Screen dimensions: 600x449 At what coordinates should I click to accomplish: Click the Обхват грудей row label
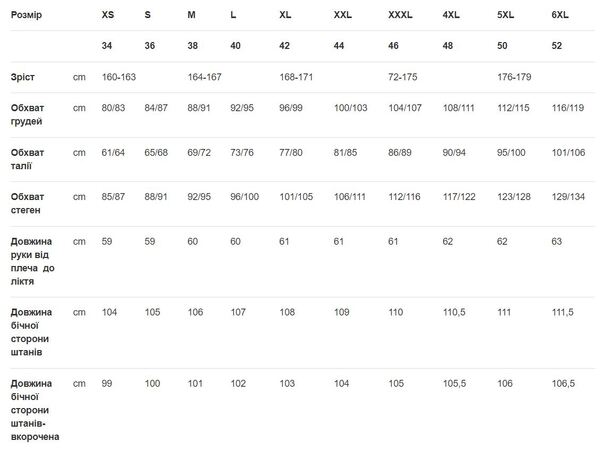[x=30, y=114]
